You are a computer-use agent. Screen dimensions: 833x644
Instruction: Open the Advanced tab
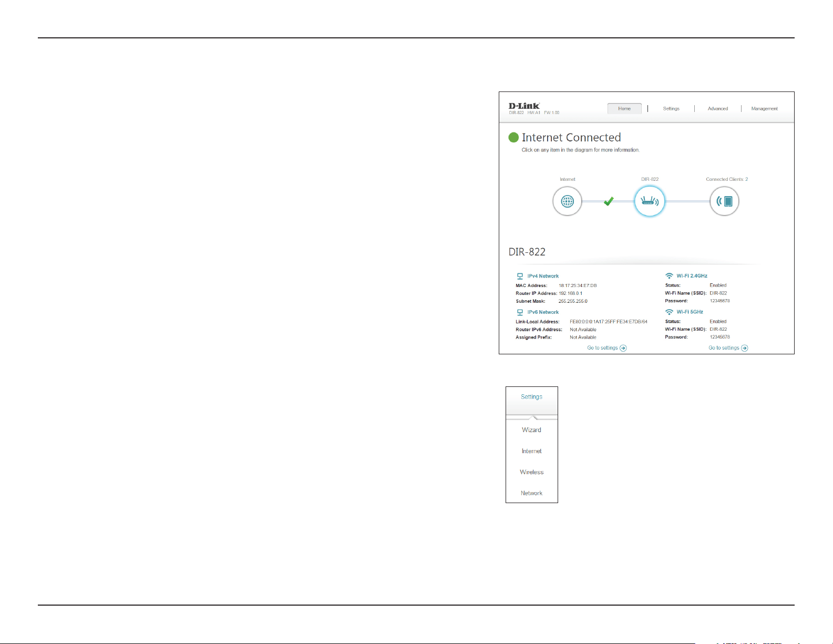[x=718, y=109]
